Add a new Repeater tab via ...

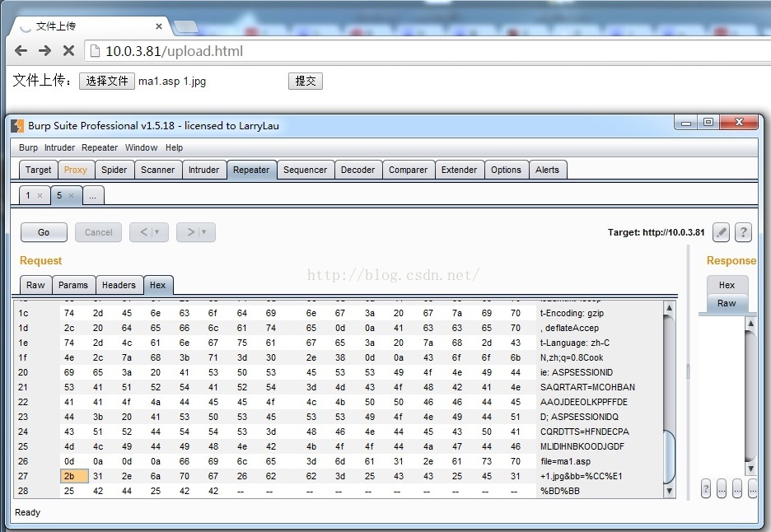[x=93, y=195]
